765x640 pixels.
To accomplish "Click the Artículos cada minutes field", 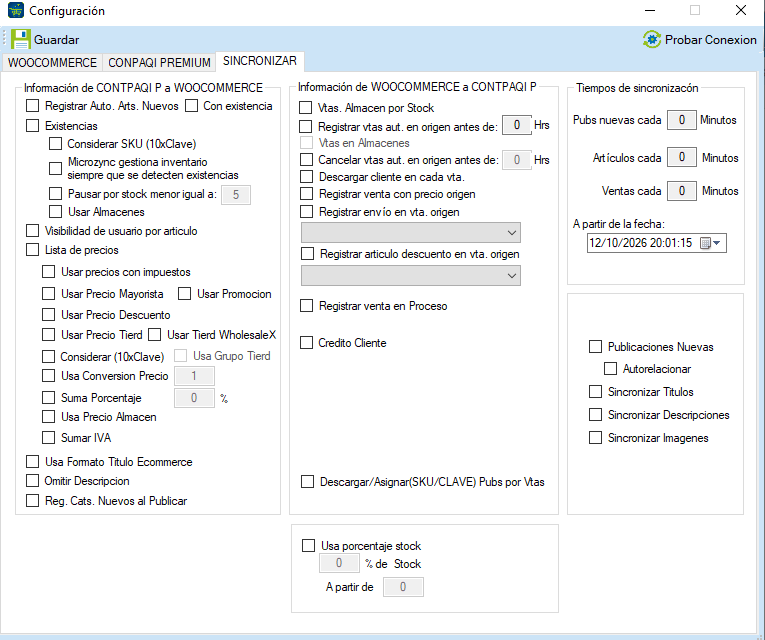I will (x=681, y=157).
